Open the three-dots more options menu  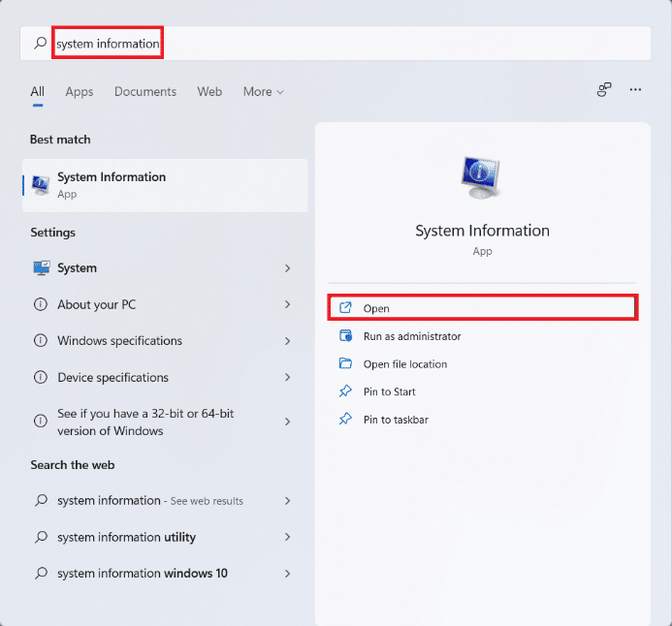click(635, 89)
